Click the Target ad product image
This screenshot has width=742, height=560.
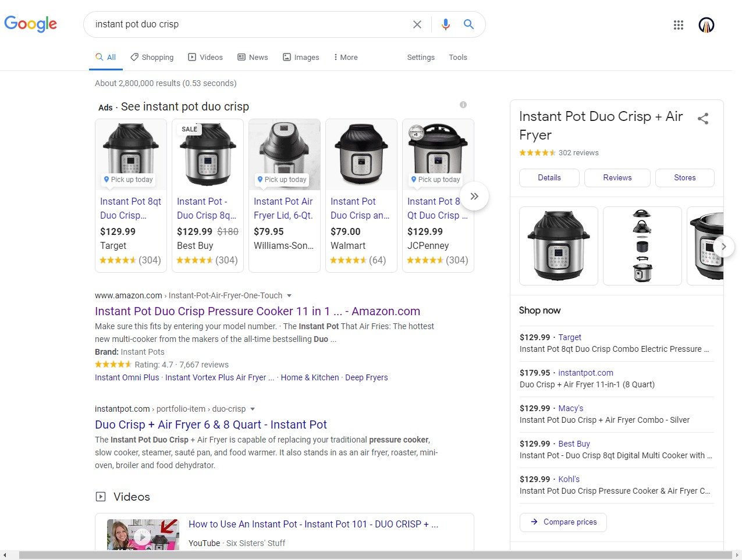(x=131, y=155)
